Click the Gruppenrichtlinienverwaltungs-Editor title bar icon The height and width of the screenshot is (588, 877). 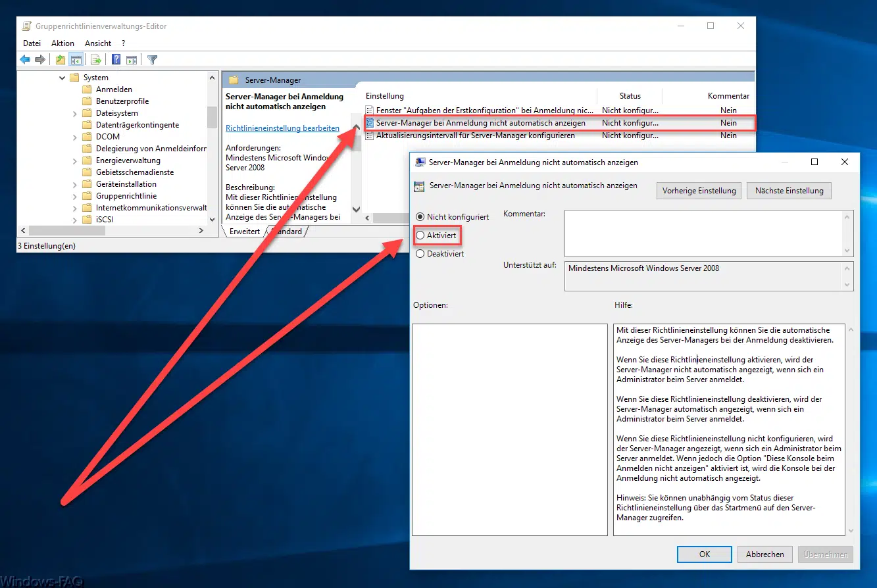27,26
